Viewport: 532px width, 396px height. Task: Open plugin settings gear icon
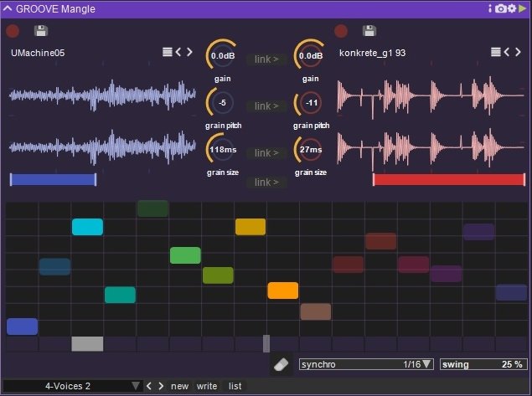tap(512, 8)
